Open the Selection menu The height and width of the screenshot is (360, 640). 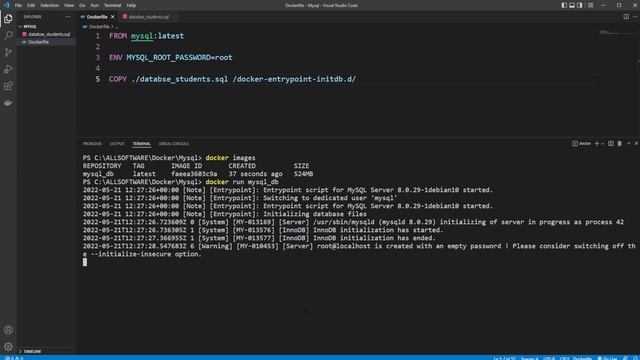49,5
